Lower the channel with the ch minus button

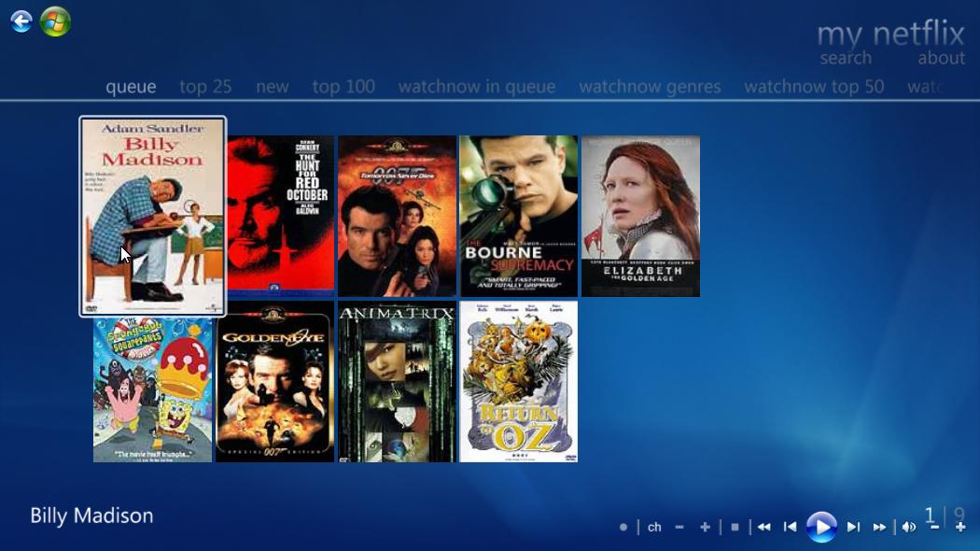pos(679,528)
